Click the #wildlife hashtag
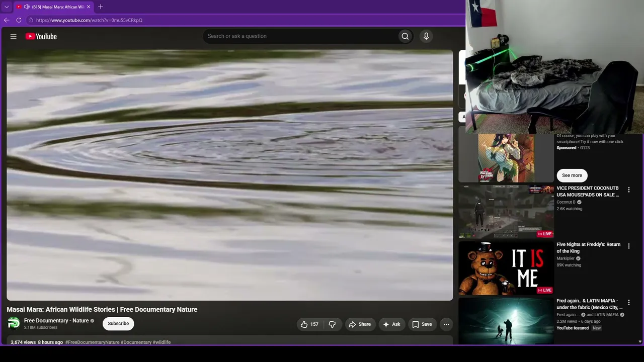Viewport: 644px width, 362px height. [x=162, y=342]
